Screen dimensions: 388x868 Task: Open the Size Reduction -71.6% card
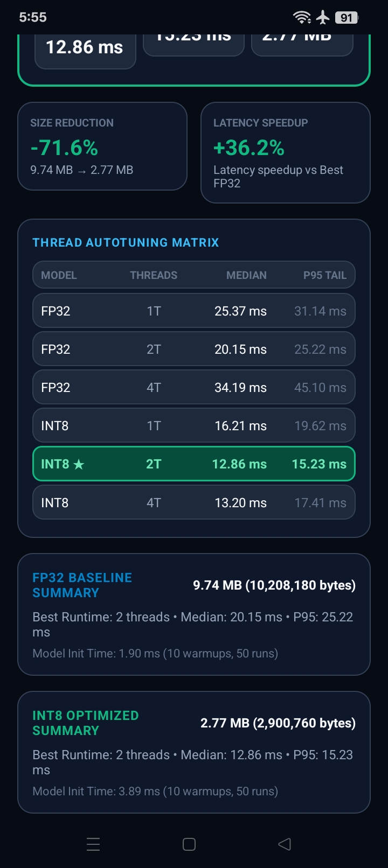[102, 146]
